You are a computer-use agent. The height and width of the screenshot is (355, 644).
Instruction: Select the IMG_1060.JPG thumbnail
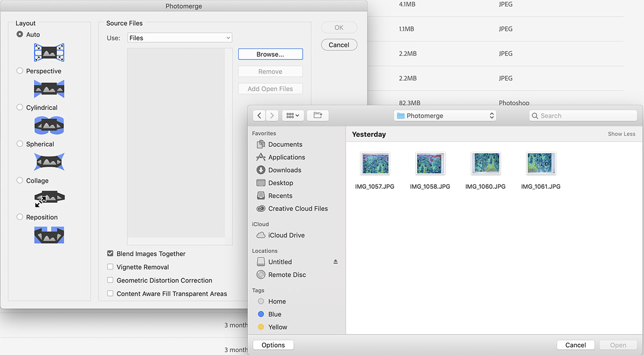tap(485, 164)
